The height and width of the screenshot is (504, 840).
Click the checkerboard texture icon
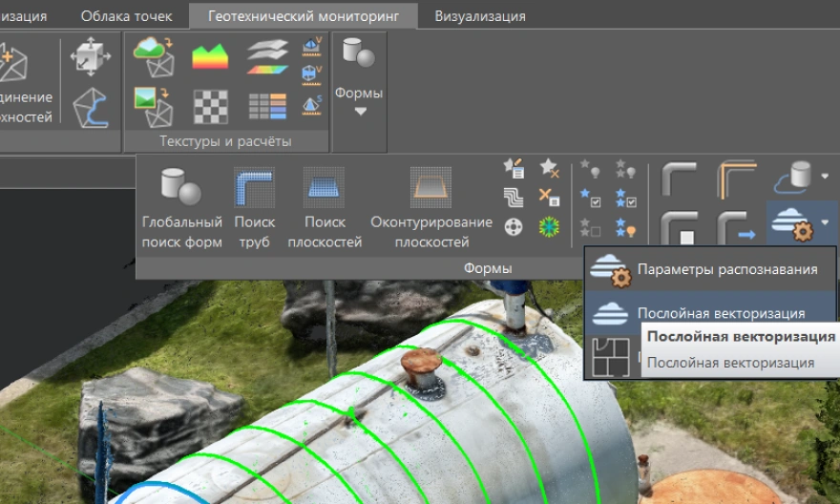pos(210,105)
